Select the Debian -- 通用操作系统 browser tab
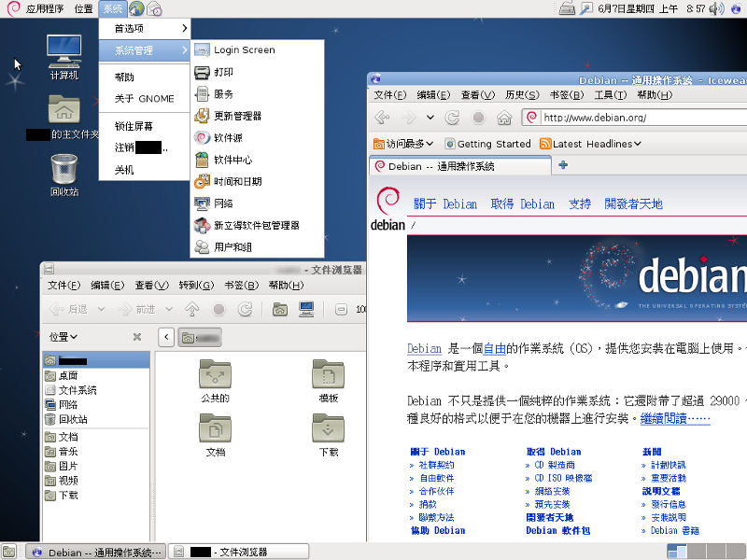Viewport: 747px width, 560px height. coord(460,166)
